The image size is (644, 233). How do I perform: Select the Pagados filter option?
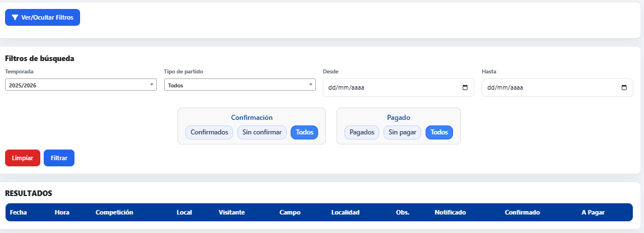coord(362,133)
